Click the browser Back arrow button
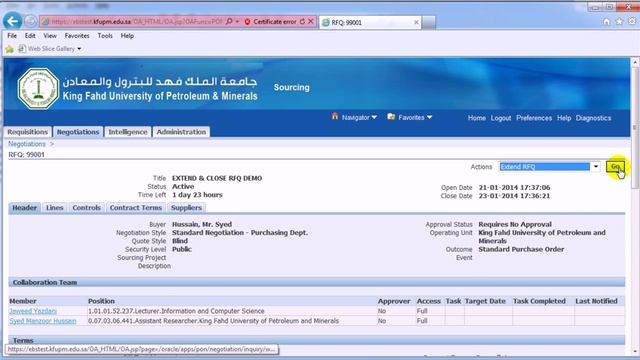This screenshot has width=640, height=360. click(13, 21)
